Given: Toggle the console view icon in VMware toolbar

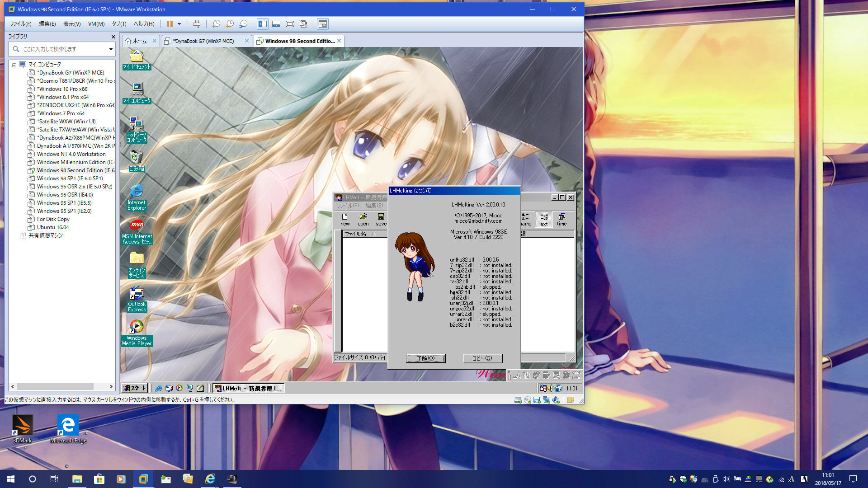Looking at the screenshot, I should [x=322, y=24].
